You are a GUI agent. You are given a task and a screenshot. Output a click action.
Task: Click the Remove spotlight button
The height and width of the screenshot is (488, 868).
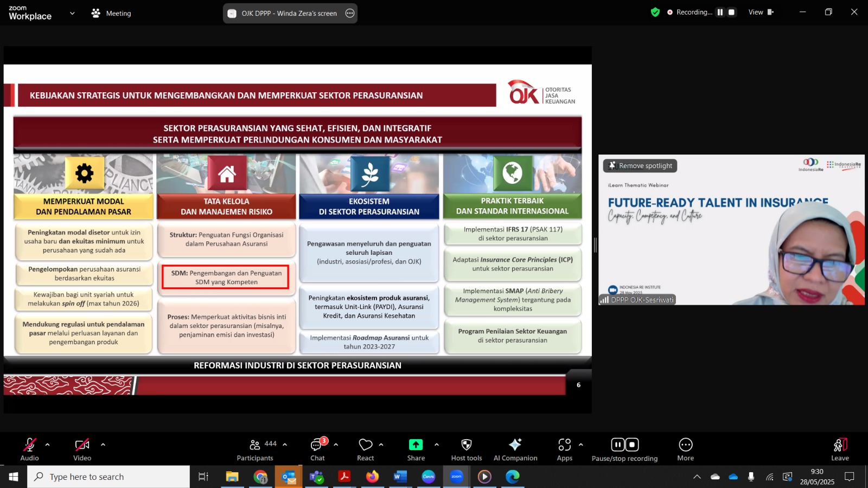pyautogui.click(x=640, y=165)
